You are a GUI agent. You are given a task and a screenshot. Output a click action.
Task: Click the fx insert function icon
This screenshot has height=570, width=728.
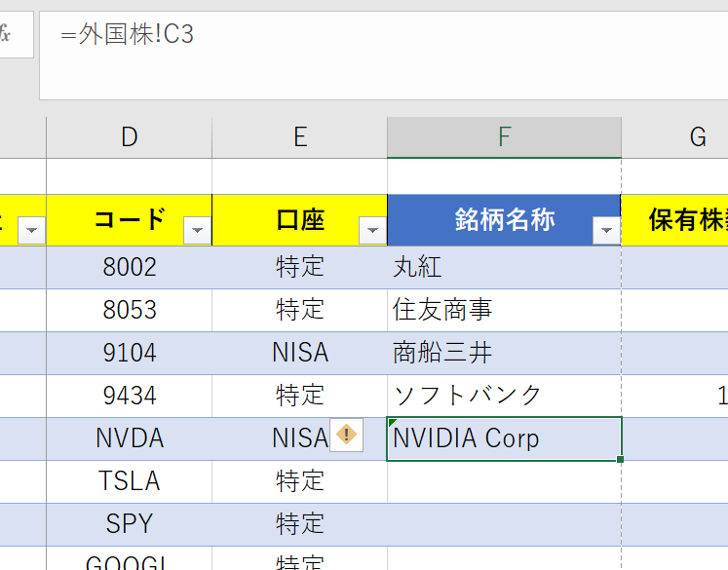[5, 34]
